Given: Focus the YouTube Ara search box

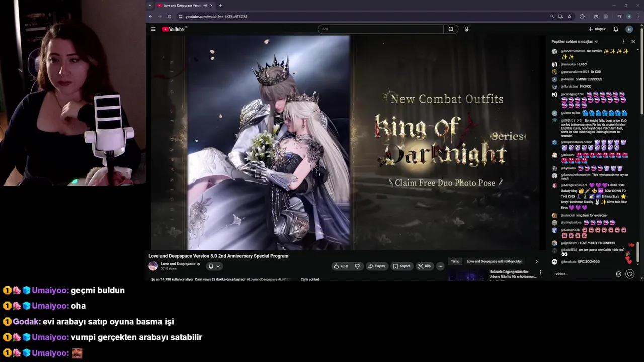Looking at the screenshot, I should pyautogui.click(x=381, y=29).
